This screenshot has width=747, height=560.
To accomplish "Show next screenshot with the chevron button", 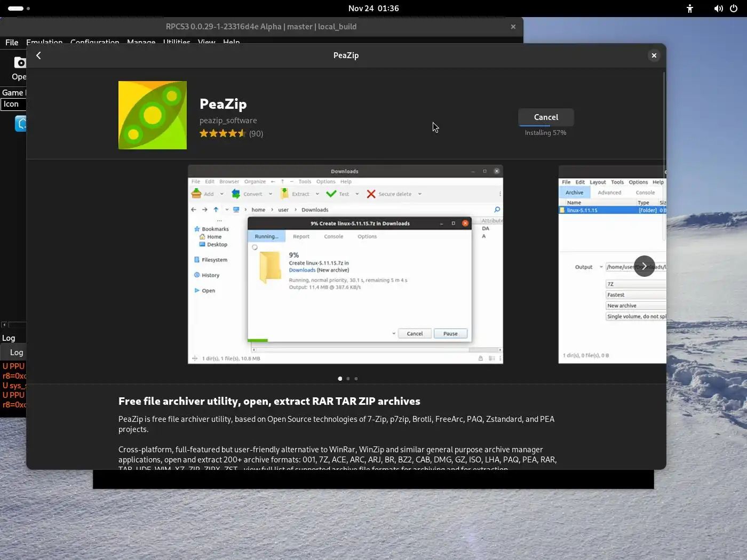I will (644, 266).
